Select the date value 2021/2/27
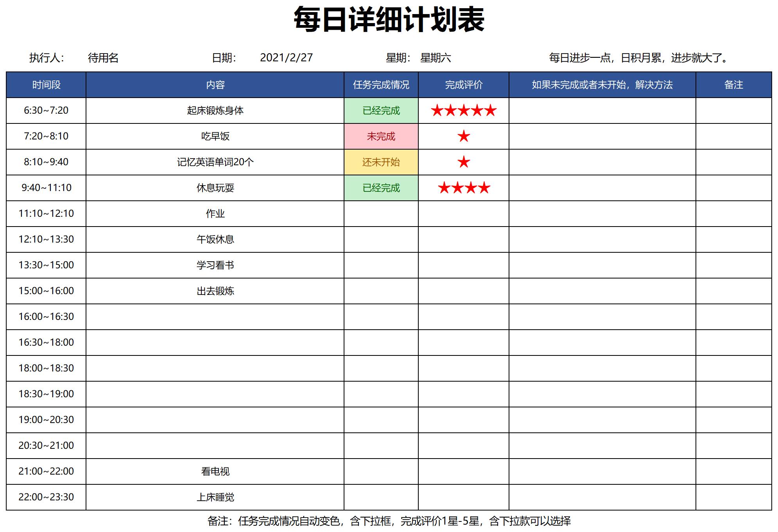Image resolution: width=778 pixels, height=532 pixels. [x=286, y=58]
